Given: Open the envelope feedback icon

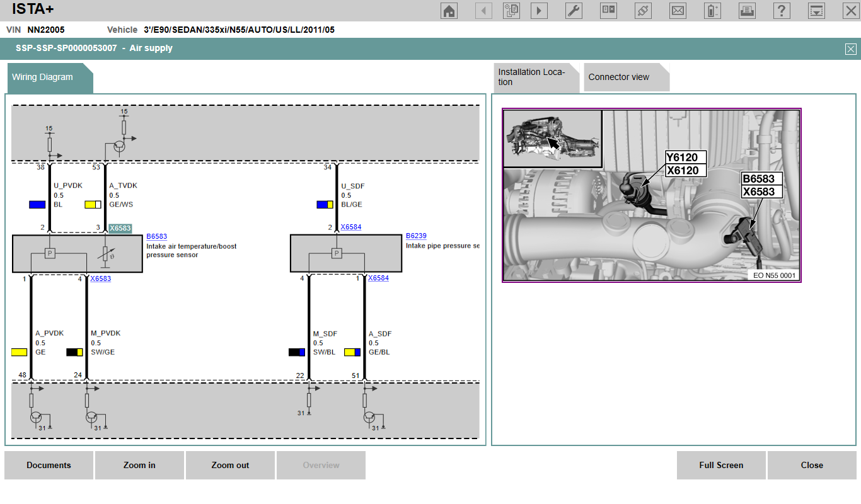Looking at the screenshot, I should pos(678,11).
